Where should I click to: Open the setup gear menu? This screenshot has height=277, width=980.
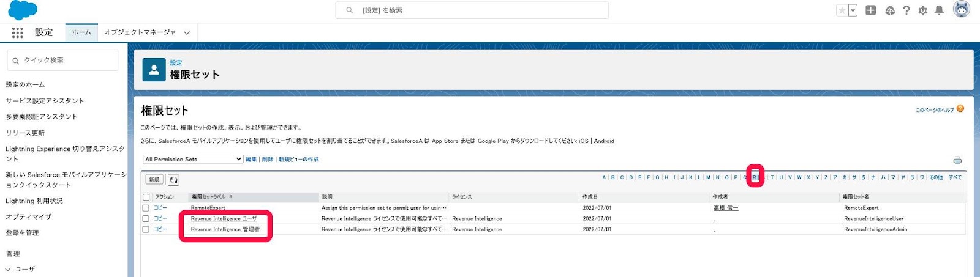pos(922,10)
